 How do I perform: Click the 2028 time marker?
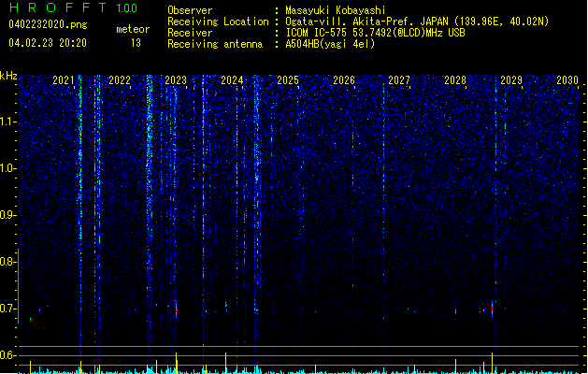click(455, 80)
